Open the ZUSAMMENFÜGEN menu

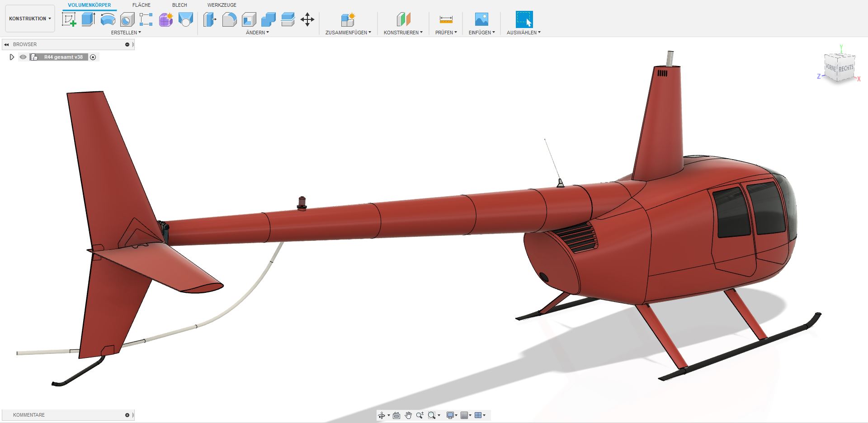click(x=348, y=33)
